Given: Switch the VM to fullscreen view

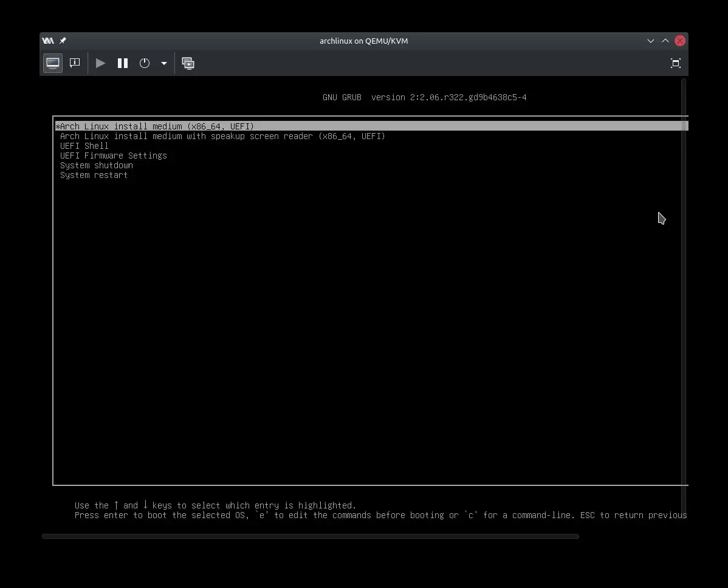Looking at the screenshot, I should 675,63.
